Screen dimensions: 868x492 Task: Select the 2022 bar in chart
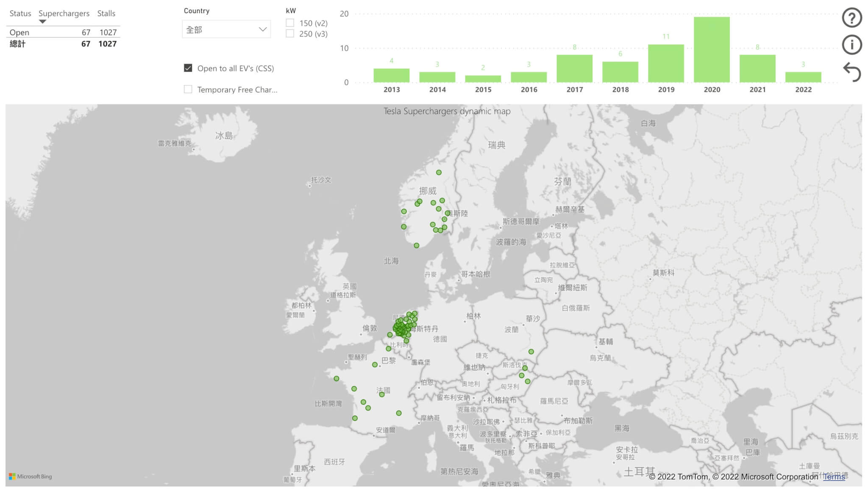[x=804, y=77]
